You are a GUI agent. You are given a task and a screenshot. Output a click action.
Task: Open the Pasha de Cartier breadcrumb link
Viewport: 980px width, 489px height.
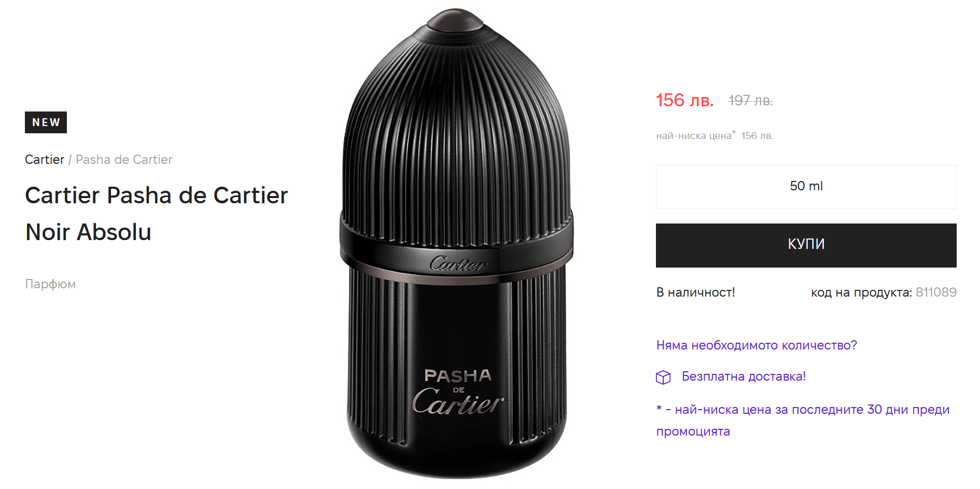click(124, 160)
